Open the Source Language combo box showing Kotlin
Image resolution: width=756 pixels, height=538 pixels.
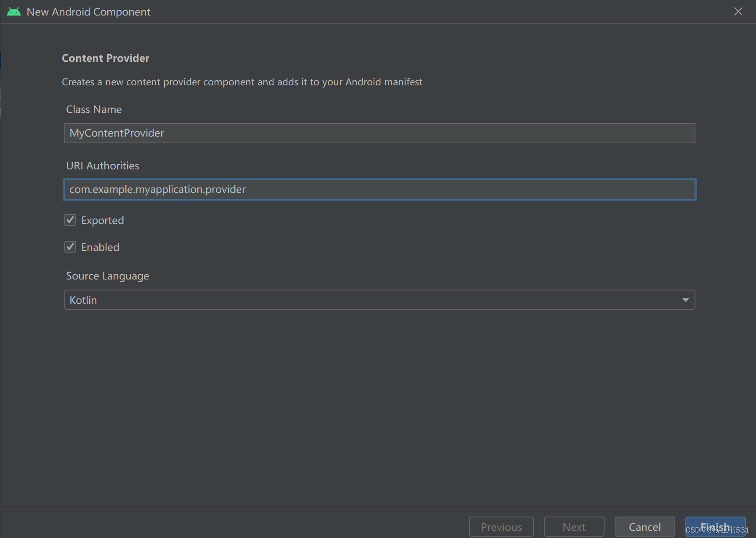coord(370,300)
